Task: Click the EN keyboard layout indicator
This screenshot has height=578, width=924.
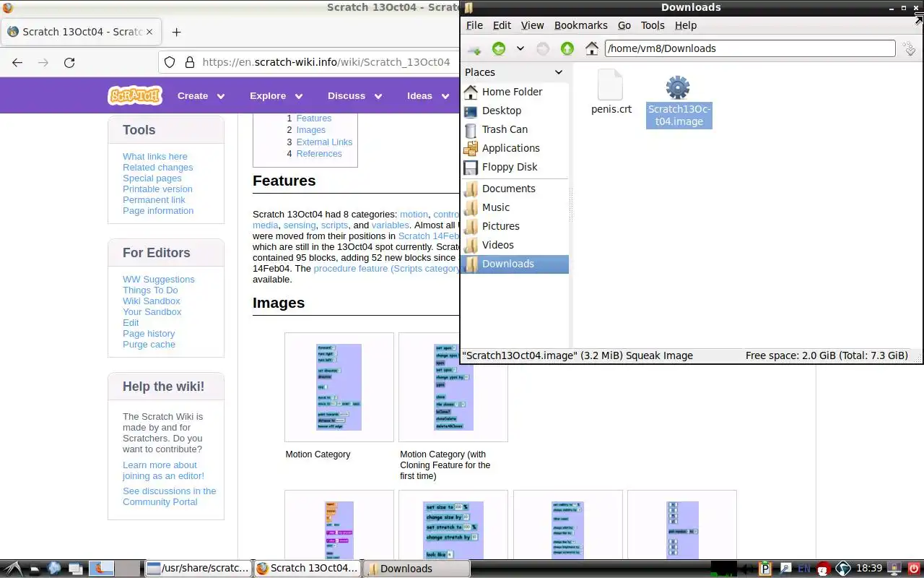Action: 803,569
